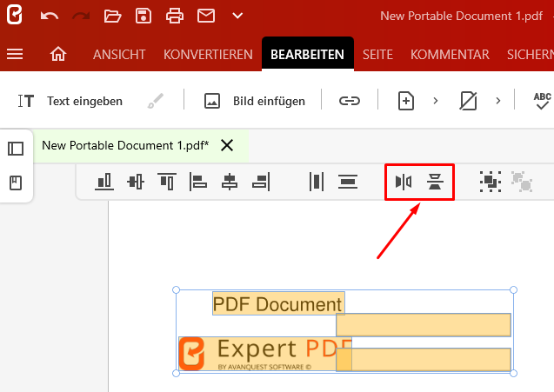This screenshot has width=554, height=392.
Task: Flip selection horizontally
Action: pyautogui.click(x=404, y=182)
